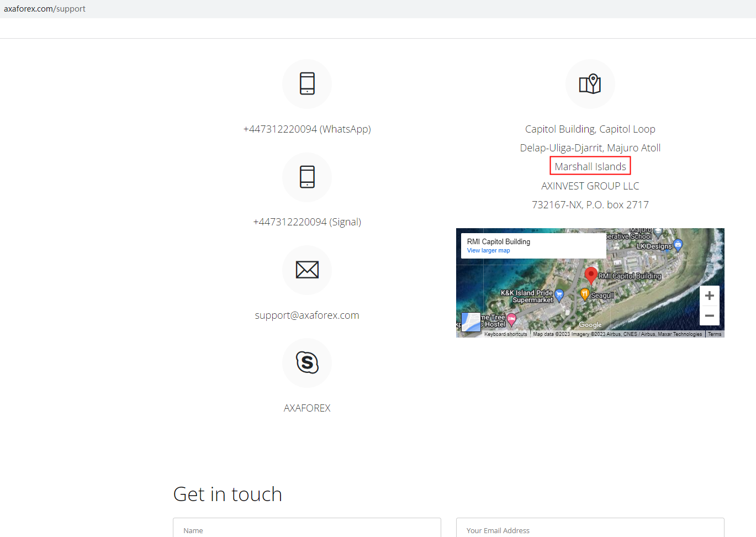This screenshot has width=756, height=537.
Task: Click the red RMI Capitol Building map pin
Action: click(x=591, y=275)
